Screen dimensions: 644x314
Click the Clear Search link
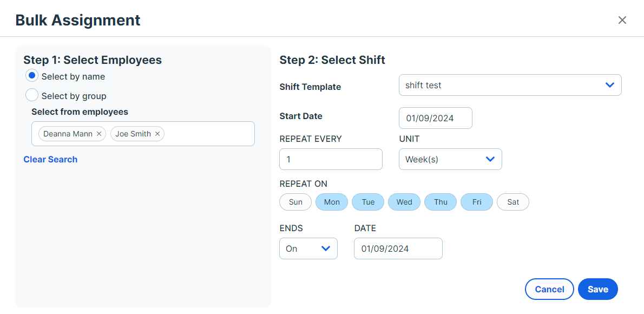(x=50, y=160)
